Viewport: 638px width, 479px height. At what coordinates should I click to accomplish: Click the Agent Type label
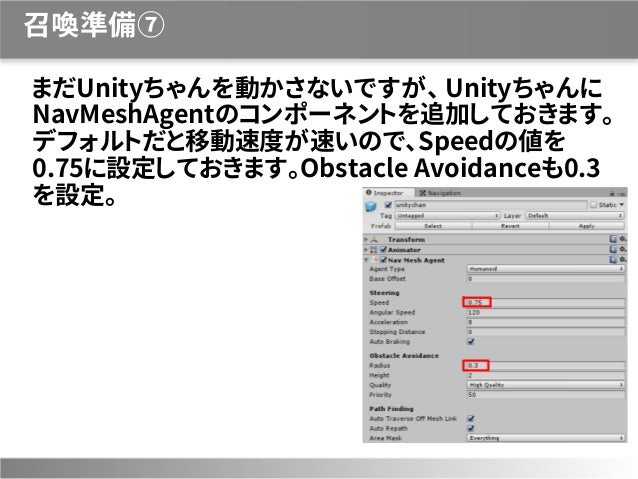click(387, 269)
